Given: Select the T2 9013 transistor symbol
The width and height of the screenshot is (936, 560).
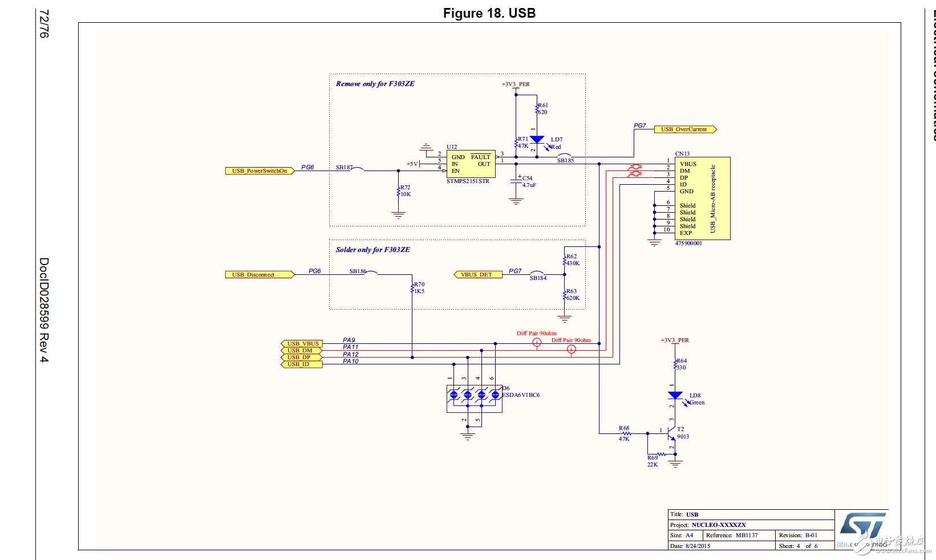Looking at the screenshot, I should [x=672, y=434].
